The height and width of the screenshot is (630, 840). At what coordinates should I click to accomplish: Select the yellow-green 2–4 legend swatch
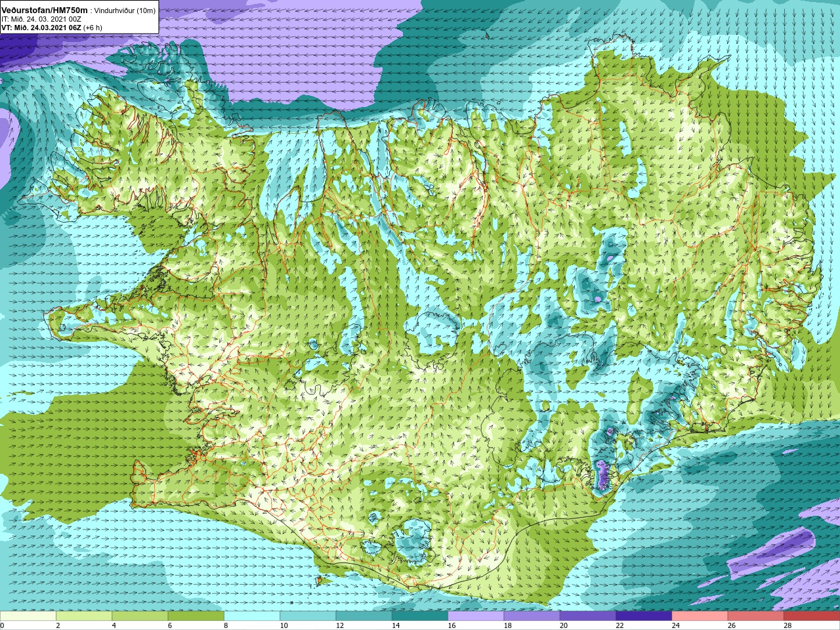[x=84, y=616]
